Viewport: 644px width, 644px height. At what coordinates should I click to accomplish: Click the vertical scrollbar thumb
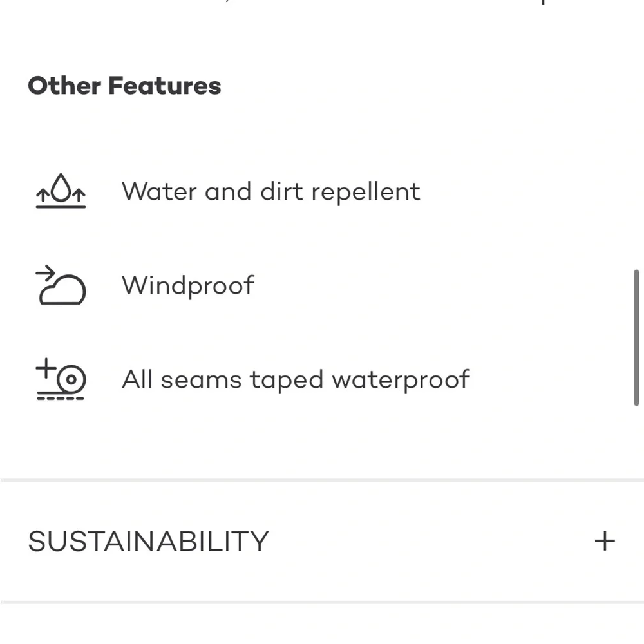[636, 337]
